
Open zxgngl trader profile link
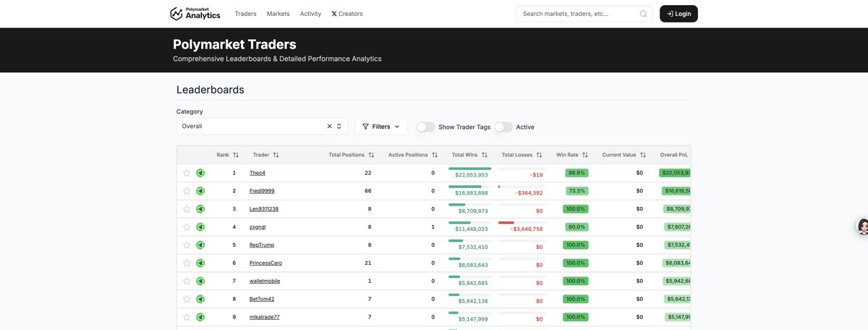pyautogui.click(x=258, y=227)
